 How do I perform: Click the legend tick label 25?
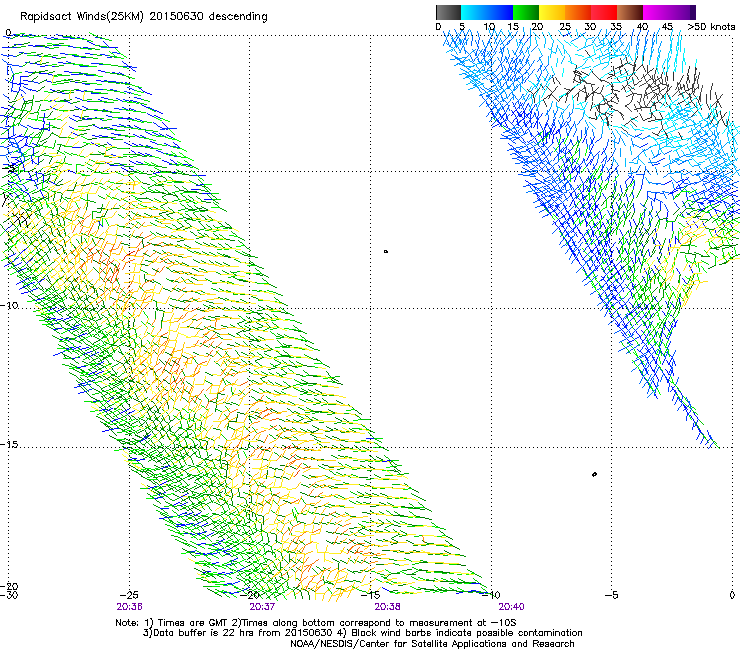[x=565, y=27]
